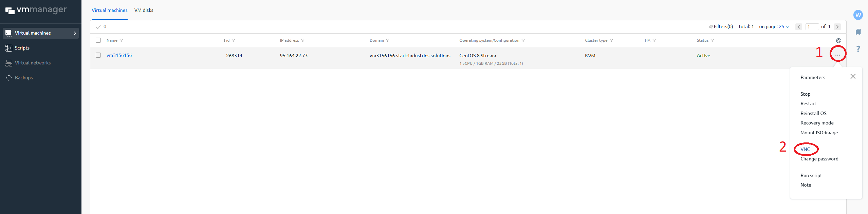Open the on-page 25 items dropdown
The width and height of the screenshot is (868, 214).
tap(784, 26)
